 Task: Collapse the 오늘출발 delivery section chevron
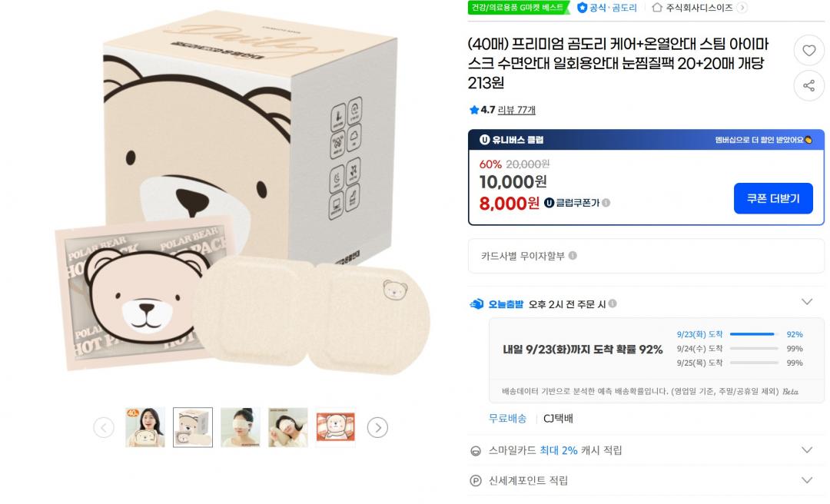(806, 302)
